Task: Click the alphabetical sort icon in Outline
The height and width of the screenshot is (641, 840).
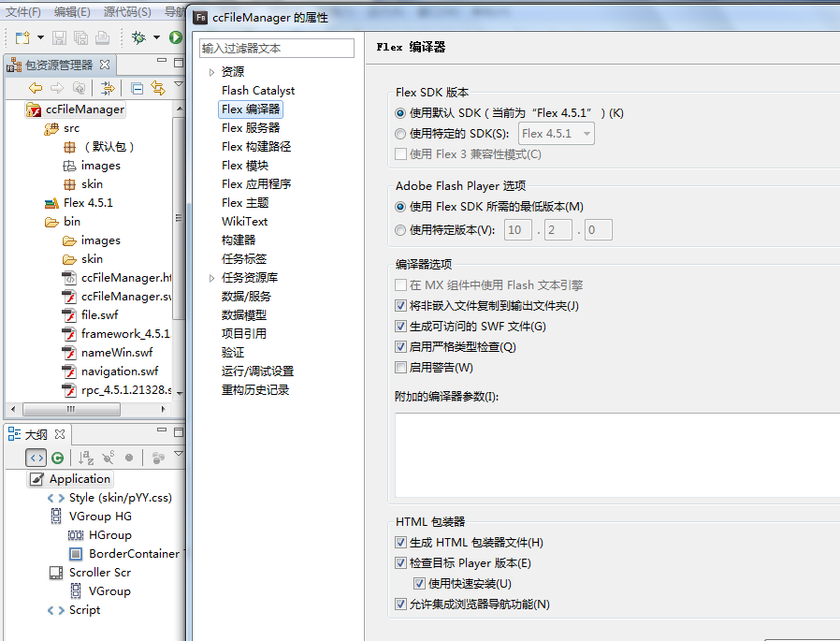Action: click(x=86, y=458)
